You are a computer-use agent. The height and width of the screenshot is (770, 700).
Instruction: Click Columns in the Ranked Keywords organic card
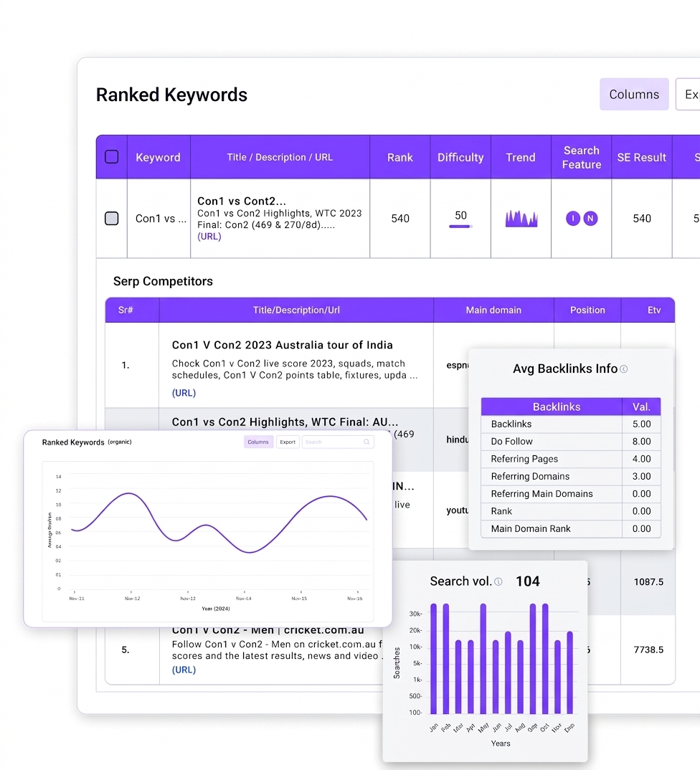[258, 442]
